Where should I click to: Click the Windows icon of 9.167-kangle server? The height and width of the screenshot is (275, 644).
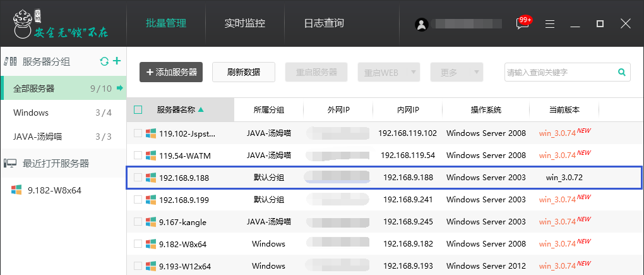coord(151,222)
